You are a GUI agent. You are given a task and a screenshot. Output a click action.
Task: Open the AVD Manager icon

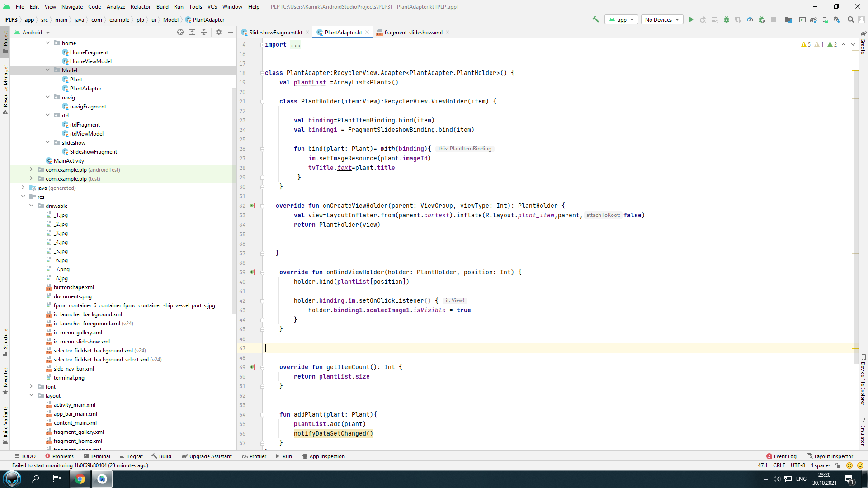click(825, 19)
